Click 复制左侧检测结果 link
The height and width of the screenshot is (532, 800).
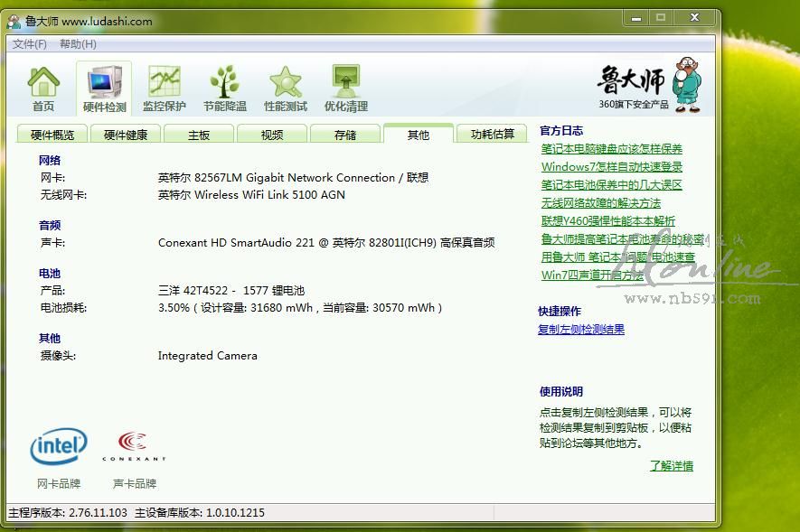581,330
